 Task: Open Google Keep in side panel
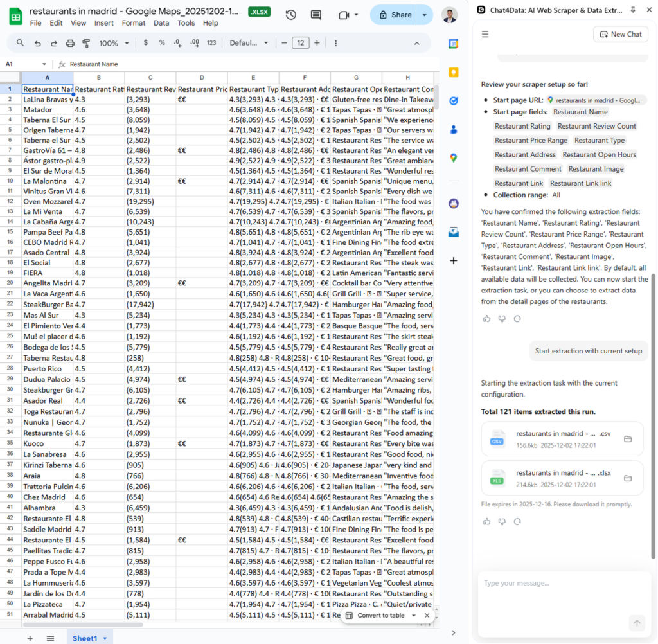454,73
